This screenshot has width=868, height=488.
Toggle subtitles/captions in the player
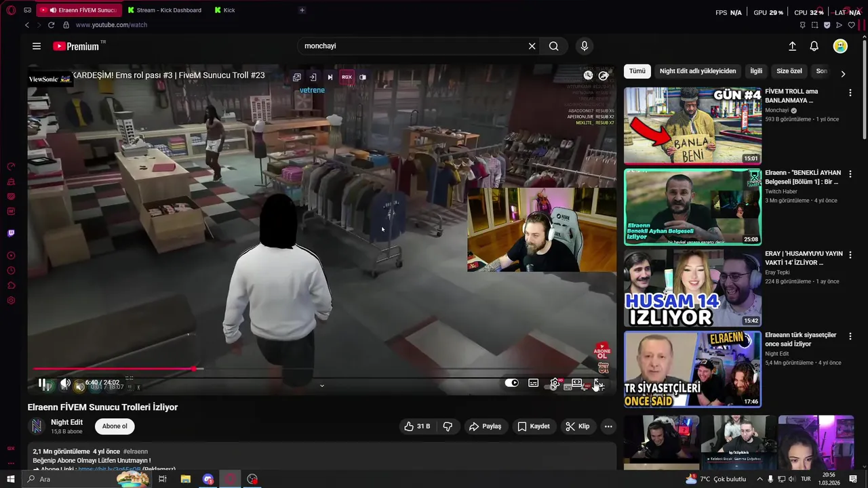pyautogui.click(x=534, y=383)
